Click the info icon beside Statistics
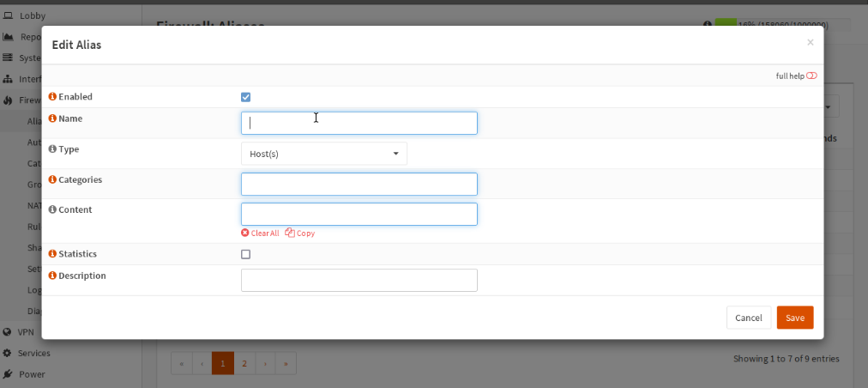The height and width of the screenshot is (388, 868). coord(52,255)
